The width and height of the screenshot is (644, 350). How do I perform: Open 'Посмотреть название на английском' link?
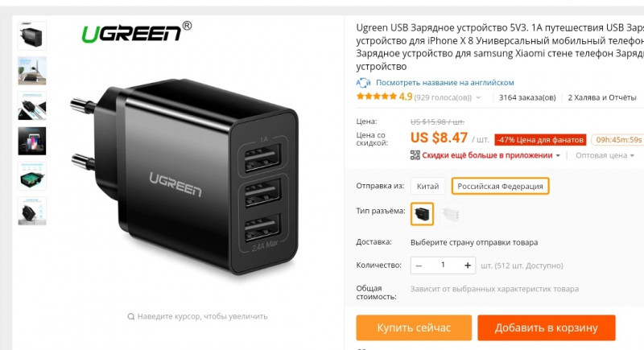pos(445,83)
